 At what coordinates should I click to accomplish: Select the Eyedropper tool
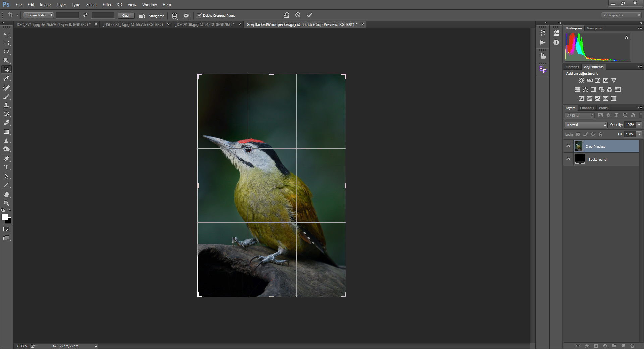pyautogui.click(x=6, y=79)
